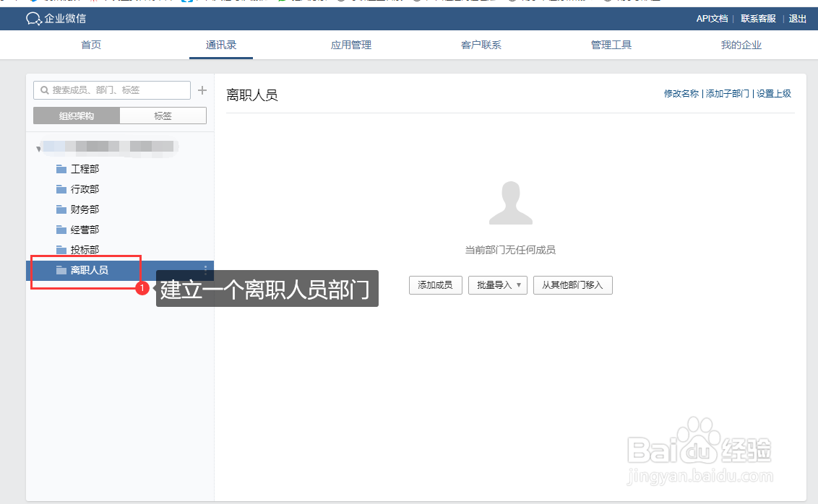
Task: Click the folder icon next to 财务部
Action: tap(61, 209)
